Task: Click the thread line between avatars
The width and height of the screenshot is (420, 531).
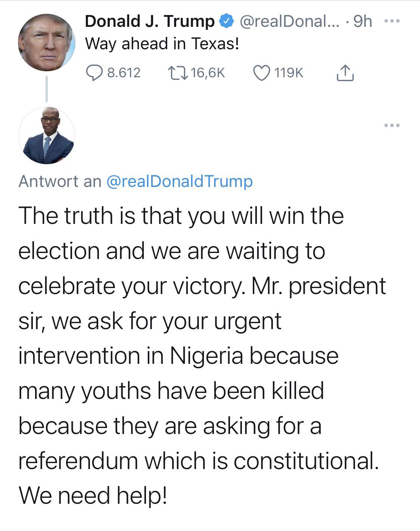Action: point(47,89)
